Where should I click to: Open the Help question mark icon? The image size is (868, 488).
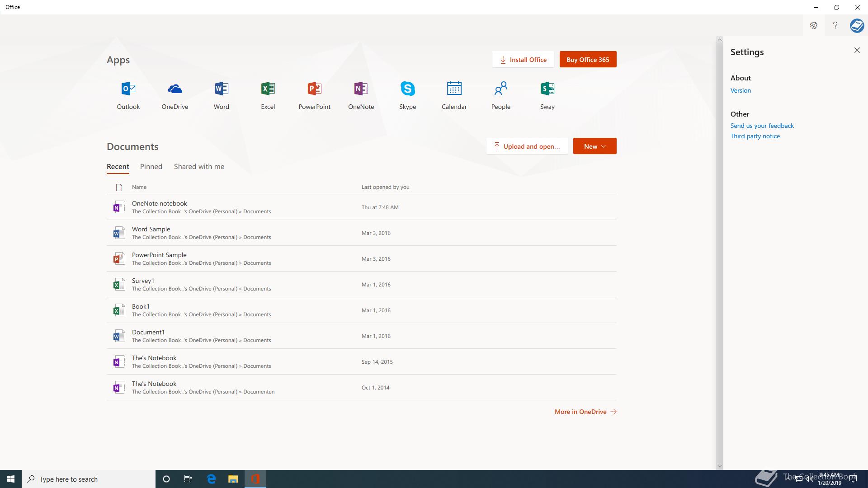[x=835, y=25]
